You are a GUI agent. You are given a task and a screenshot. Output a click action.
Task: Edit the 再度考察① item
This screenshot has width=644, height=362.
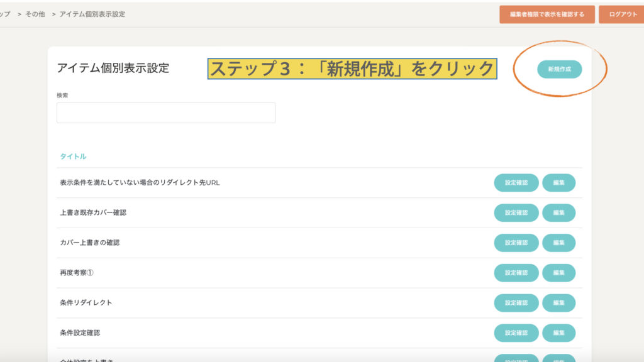click(x=558, y=273)
